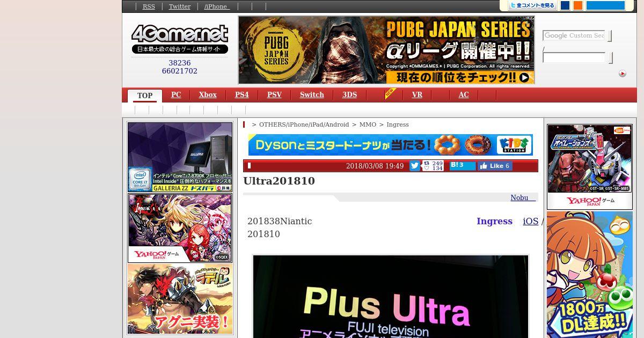Open the retweet and like counter
The width and height of the screenshot is (644, 338).
pyautogui.click(x=433, y=166)
